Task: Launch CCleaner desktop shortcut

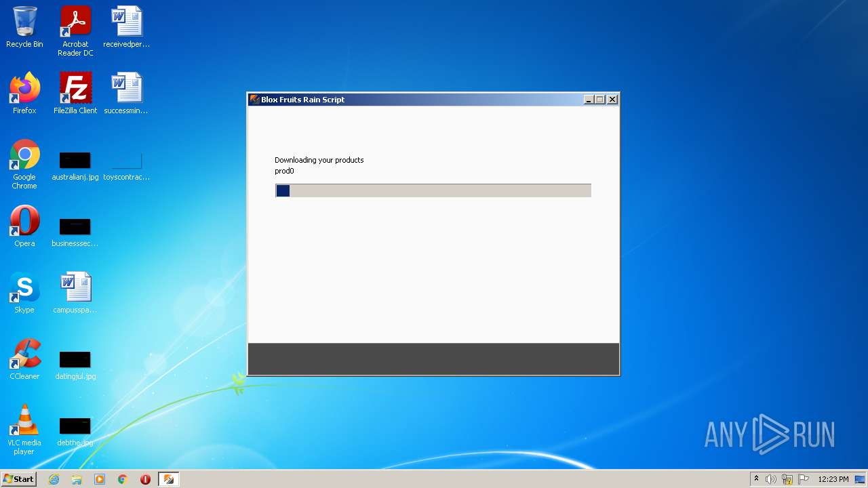Action: coord(24,359)
